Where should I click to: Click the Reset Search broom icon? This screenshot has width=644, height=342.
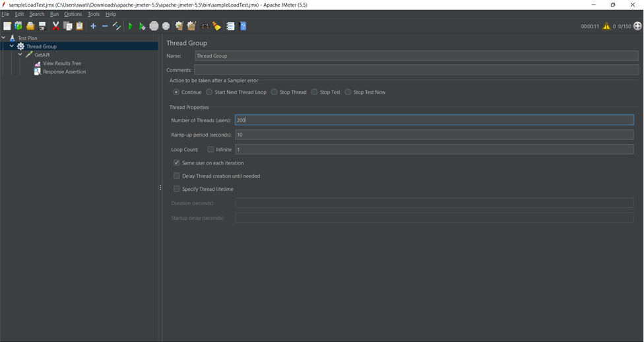216,26
